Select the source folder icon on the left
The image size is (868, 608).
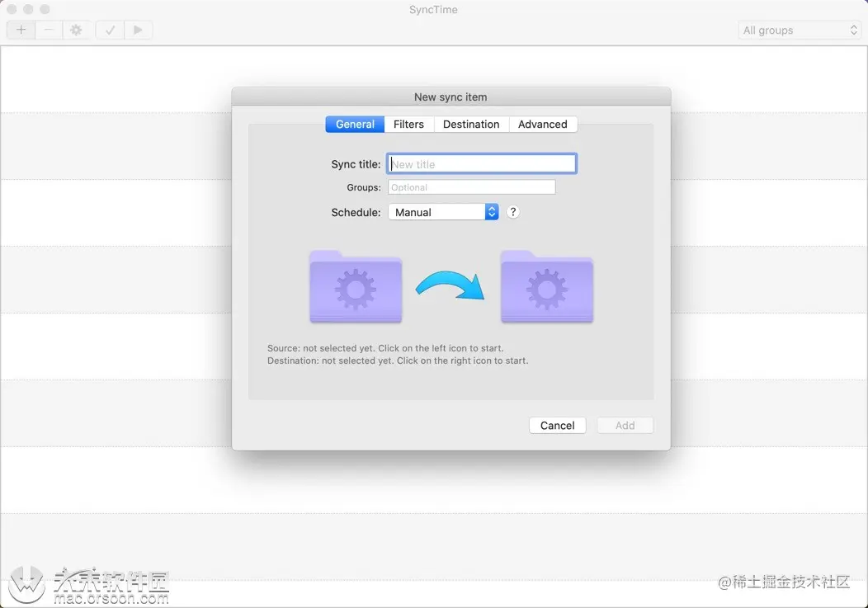point(356,286)
